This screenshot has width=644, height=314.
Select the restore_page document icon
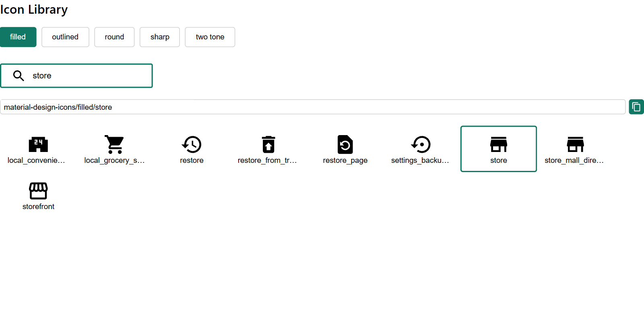coord(345,145)
